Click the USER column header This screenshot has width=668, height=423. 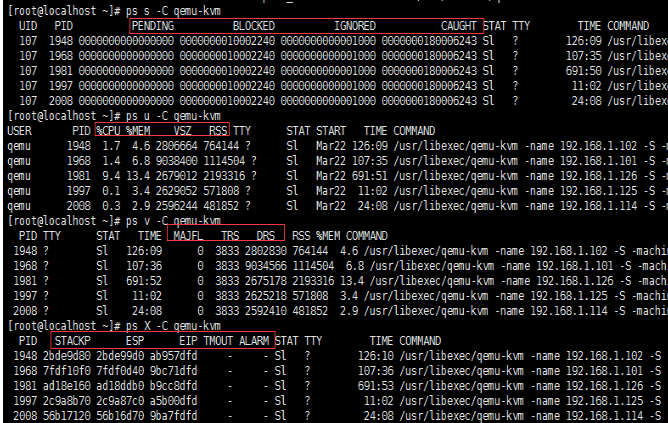tap(19, 131)
